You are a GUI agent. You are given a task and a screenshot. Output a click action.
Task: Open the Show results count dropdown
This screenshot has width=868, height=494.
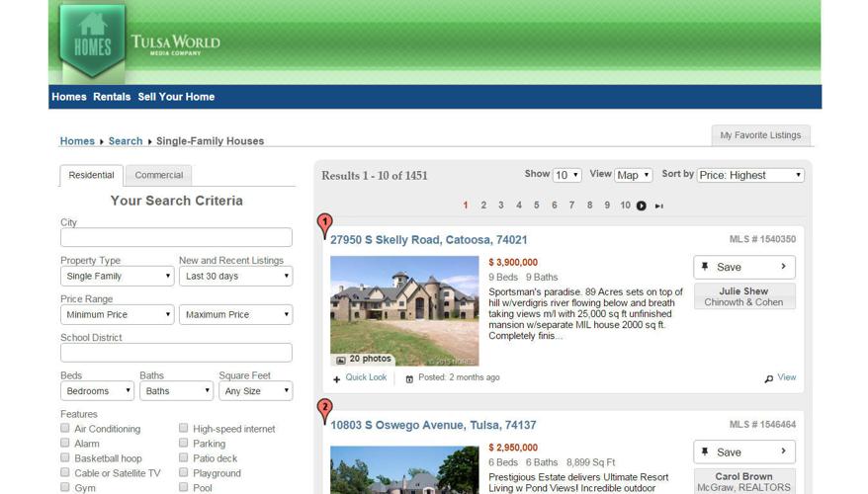tap(566, 175)
